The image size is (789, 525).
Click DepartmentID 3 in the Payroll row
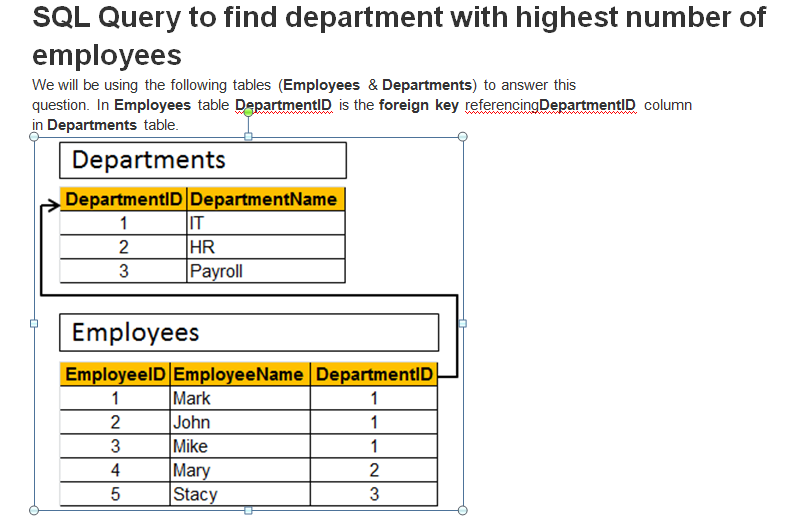click(x=123, y=271)
